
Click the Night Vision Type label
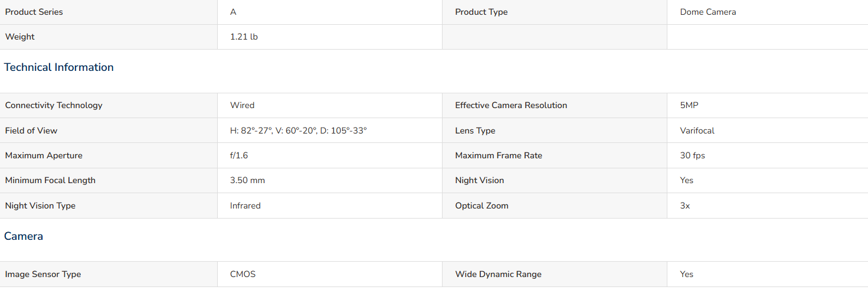[x=40, y=206]
